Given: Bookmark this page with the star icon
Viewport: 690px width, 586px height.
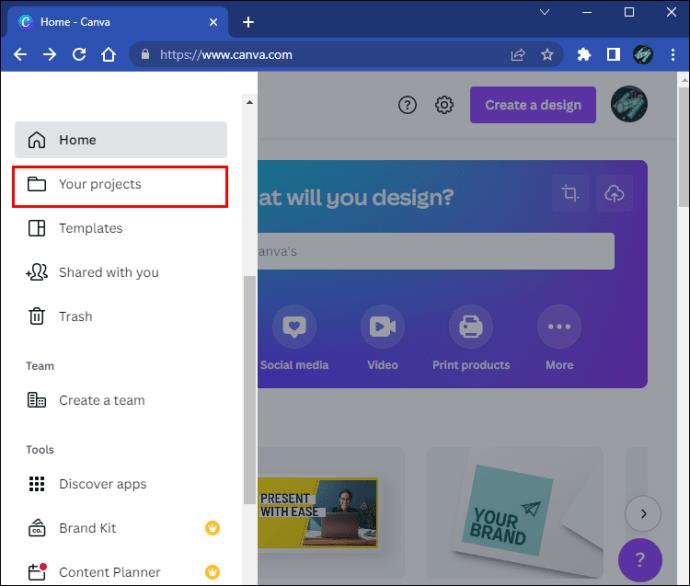Looking at the screenshot, I should click(547, 55).
